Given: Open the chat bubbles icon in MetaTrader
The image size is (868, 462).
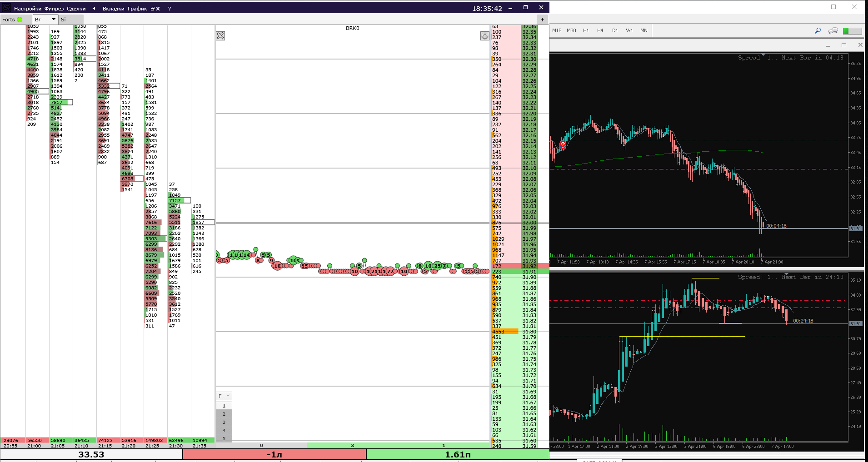Looking at the screenshot, I should [833, 30].
